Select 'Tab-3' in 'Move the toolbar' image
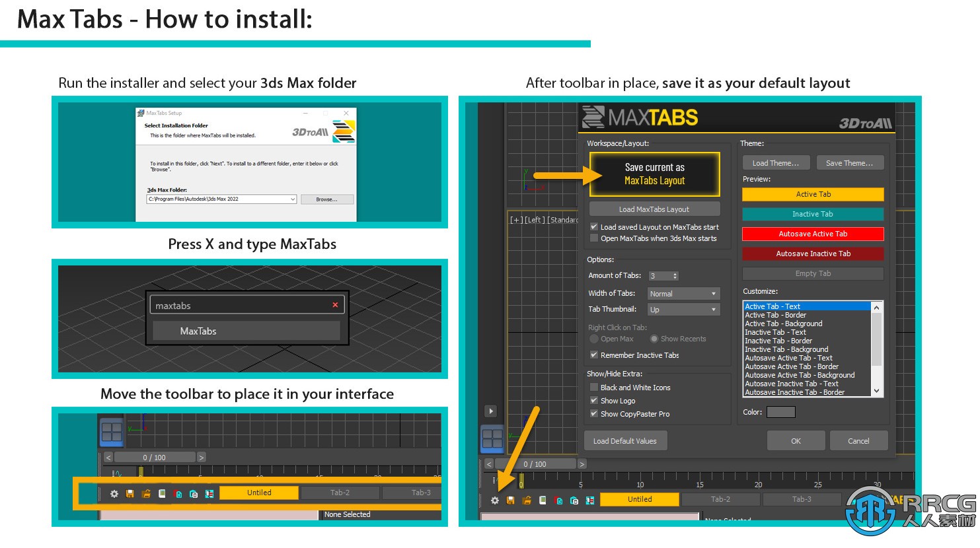The width and height of the screenshot is (980, 548). click(412, 493)
